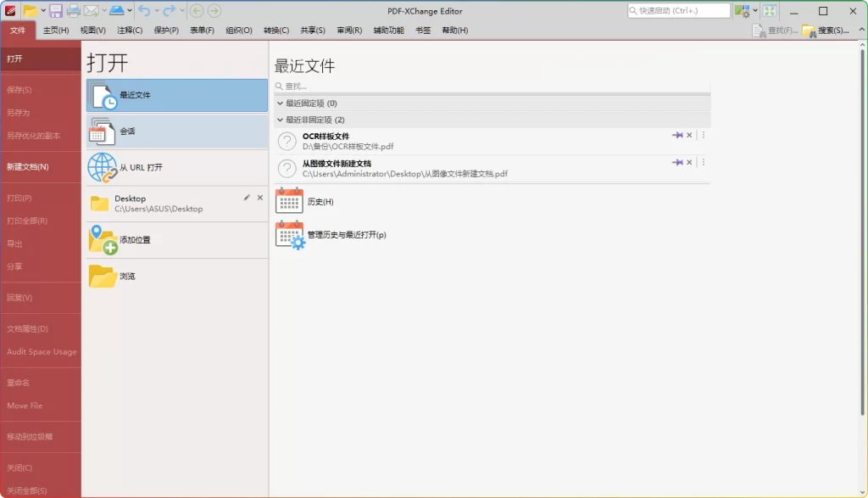The width and height of the screenshot is (868, 498).
Task: Open the dropdown next to the open-folder icon
Action: 43,10
